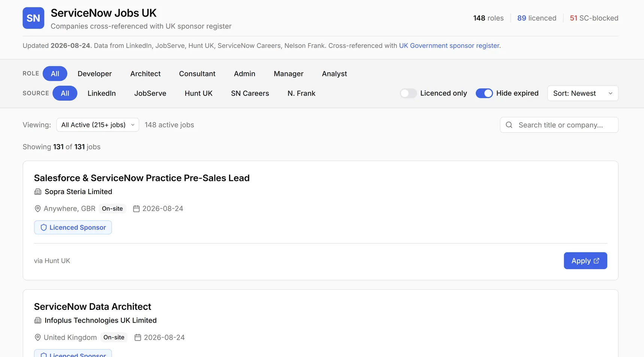The height and width of the screenshot is (357, 644).
Task: Click calendar icon in Sopra Steria card
Action: click(136, 209)
